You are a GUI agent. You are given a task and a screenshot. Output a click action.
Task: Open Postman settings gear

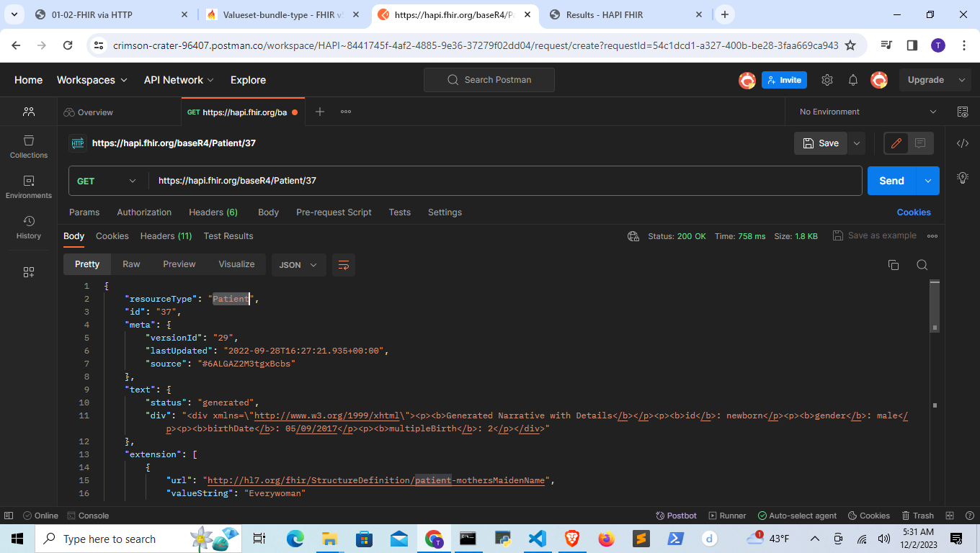click(x=827, y=80)
